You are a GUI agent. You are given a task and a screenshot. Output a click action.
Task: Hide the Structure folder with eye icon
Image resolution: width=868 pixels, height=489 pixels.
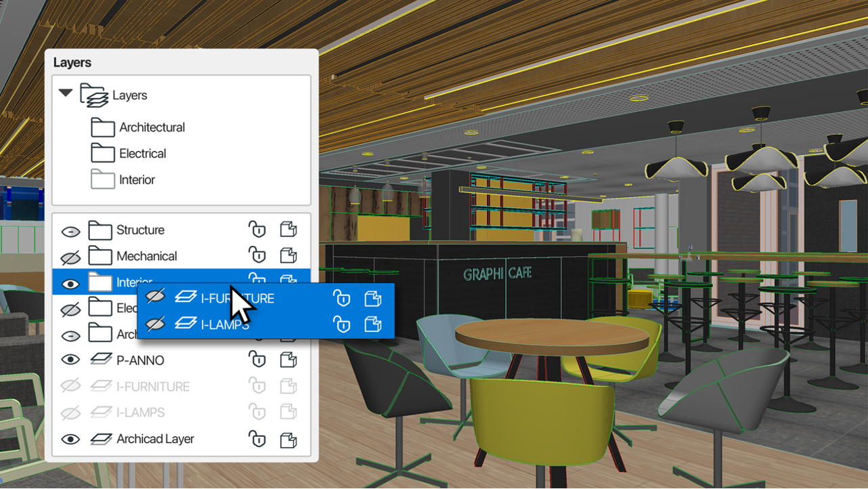click(x=70, y=231)
